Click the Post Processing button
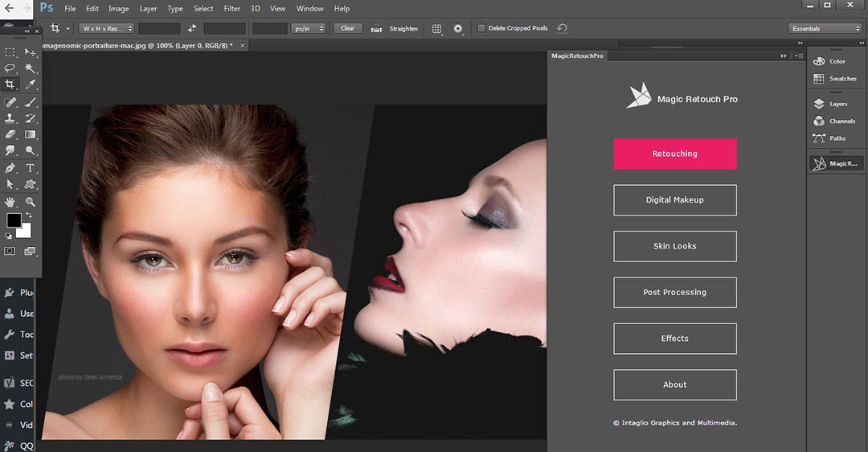This screenshot has height=452, width=868. [x=675, y=293]
